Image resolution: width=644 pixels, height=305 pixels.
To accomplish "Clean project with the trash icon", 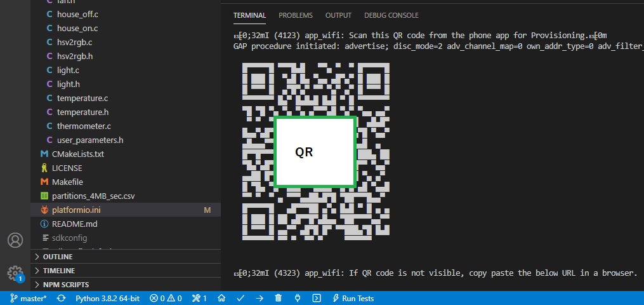I will tap(278, 298).
